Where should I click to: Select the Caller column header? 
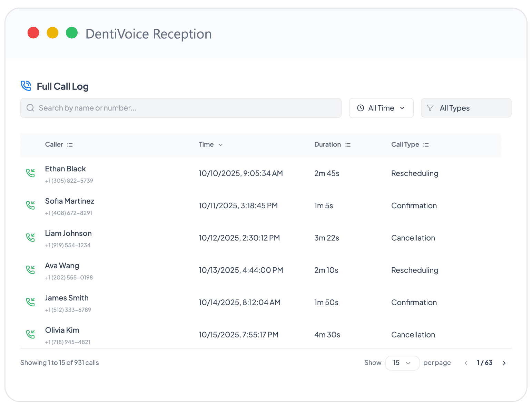tap(54, 144)
